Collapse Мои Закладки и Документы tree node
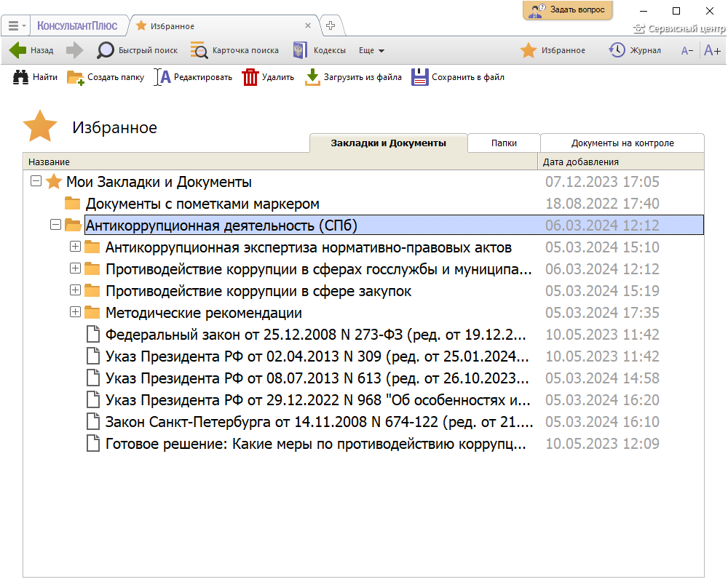This screenshot has width=728, height=582. [36, 181]
